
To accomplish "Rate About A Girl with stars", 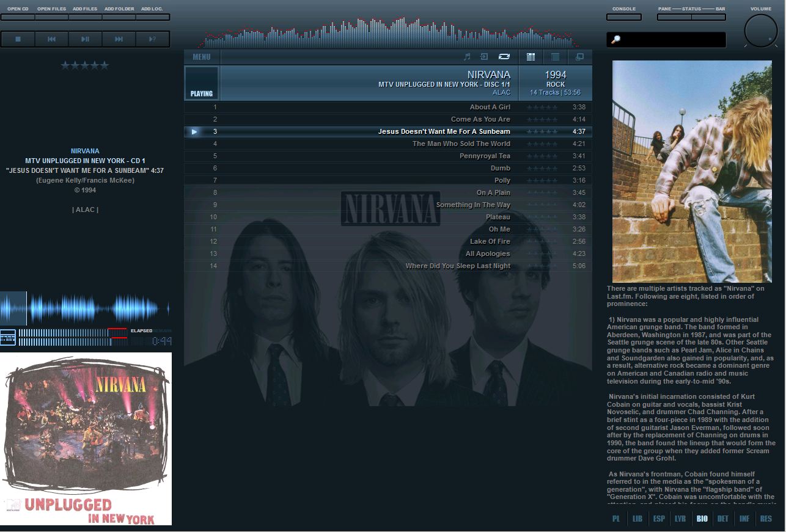I will tap(542, 107).
